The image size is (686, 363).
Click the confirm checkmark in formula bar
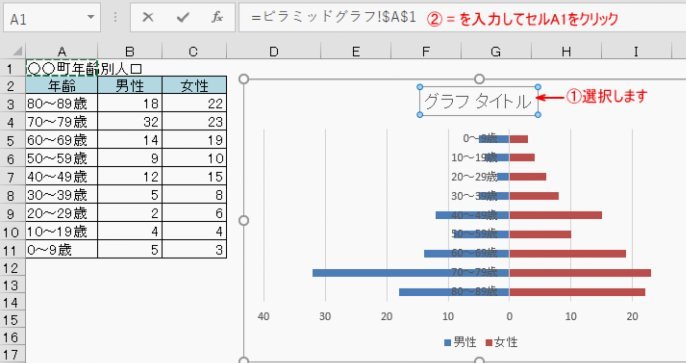pyautogui.click(x=182, y=17)
